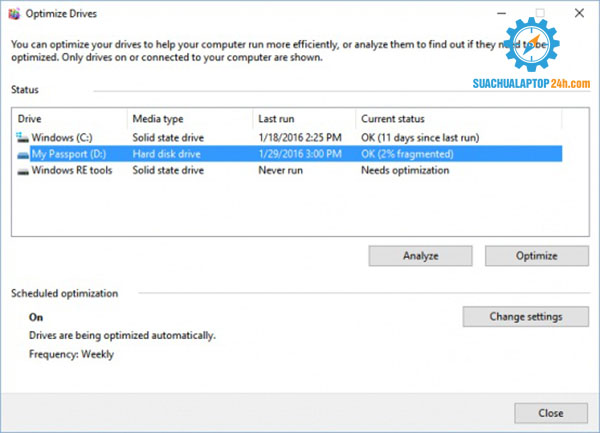Screen dimensions: 600x433
Task: Click the Analyze button
Action: point(420,256)
